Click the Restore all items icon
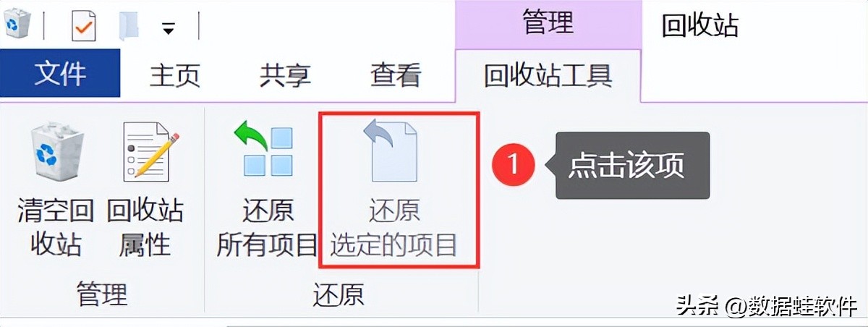Image resolution: width=868 pixels, height=327 pixels. (x=264, y=151)
